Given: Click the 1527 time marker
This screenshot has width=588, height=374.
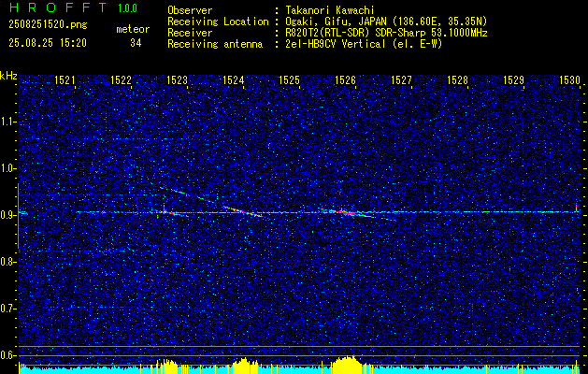Looking at the screenshot, I should 401,79.
